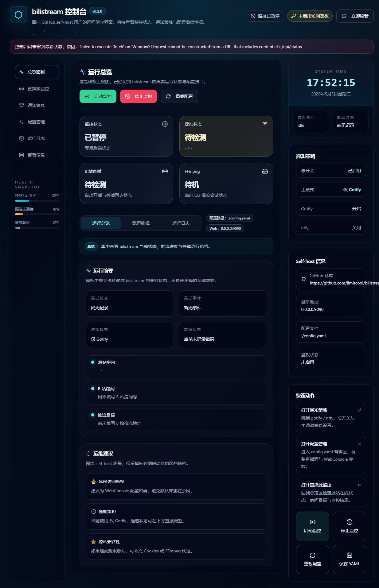Open 部署信息 in the sidebar
This screenshot has width=379, height=588.
(x=37, y=155)
